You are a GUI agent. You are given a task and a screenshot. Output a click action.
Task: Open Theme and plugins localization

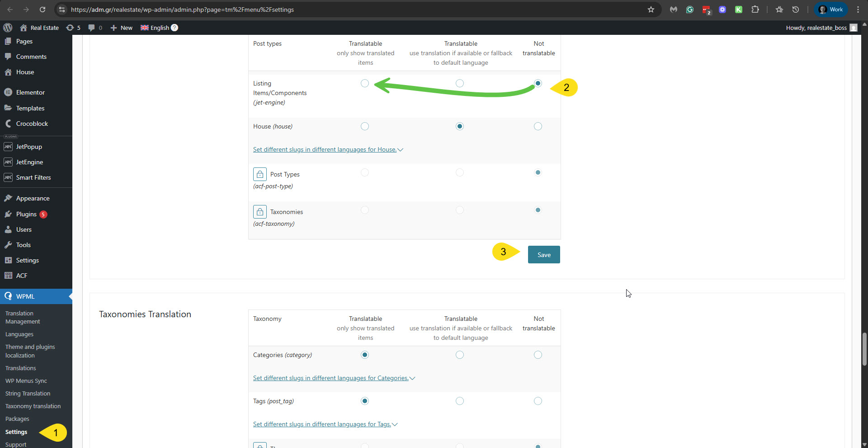[30, 351]
